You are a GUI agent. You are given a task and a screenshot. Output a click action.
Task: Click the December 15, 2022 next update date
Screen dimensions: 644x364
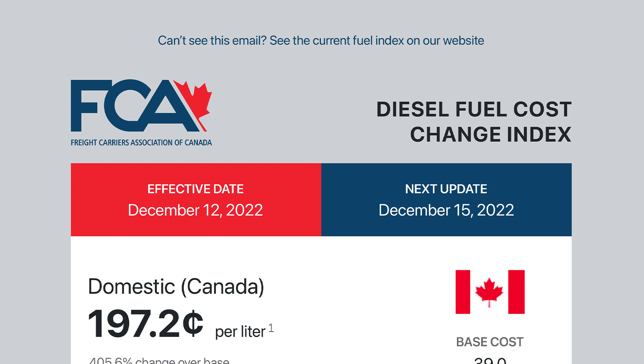coord(446,210)
